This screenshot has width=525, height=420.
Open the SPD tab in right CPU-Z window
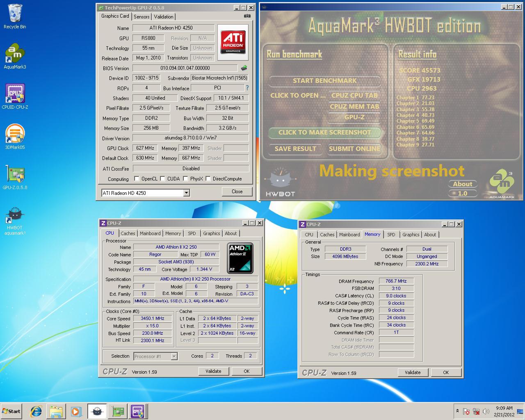(x=391, y=235)
